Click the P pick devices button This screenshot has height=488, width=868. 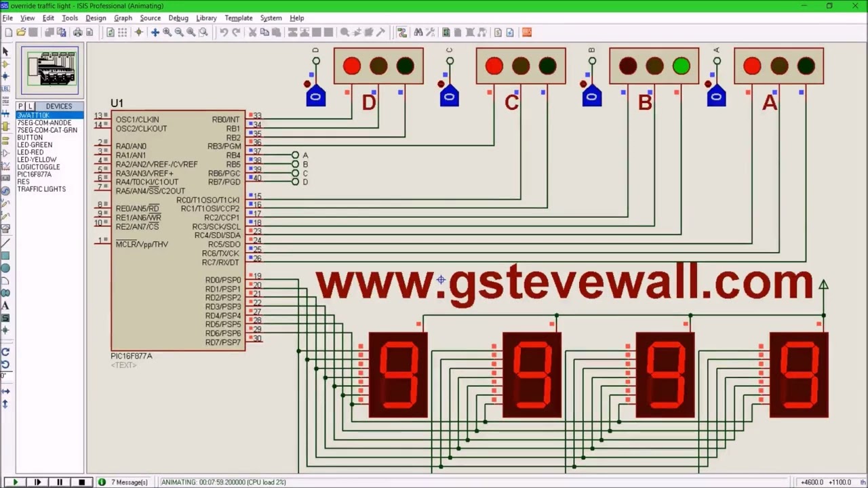pyautogui.click(x=21, y=106)
